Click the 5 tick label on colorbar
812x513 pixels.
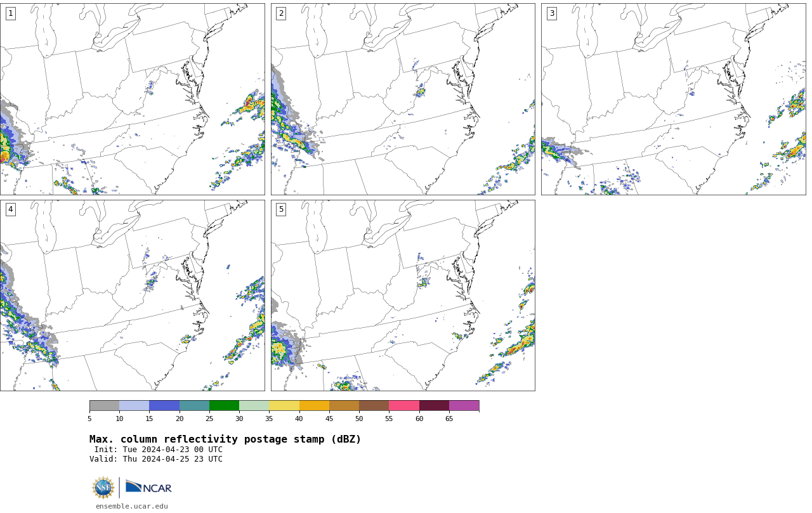89,419
